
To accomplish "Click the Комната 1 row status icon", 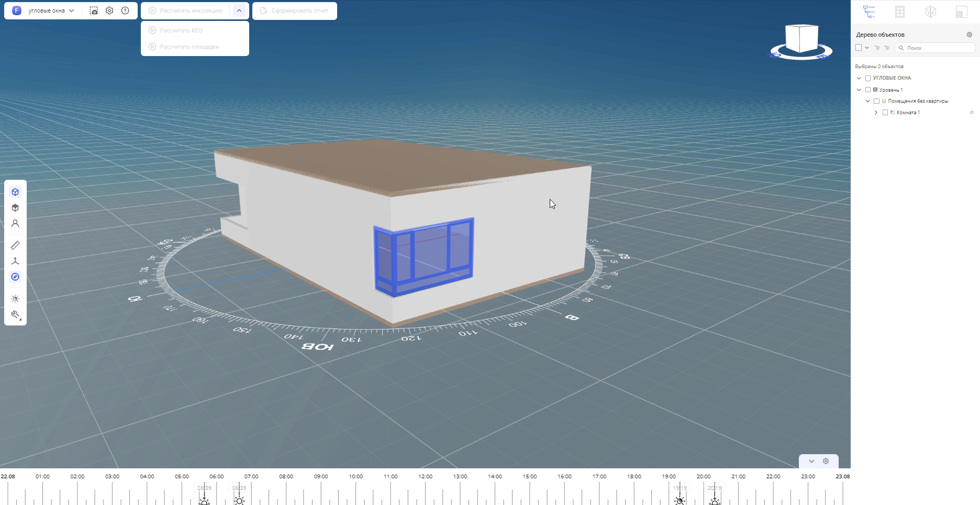I will point(972,113).
